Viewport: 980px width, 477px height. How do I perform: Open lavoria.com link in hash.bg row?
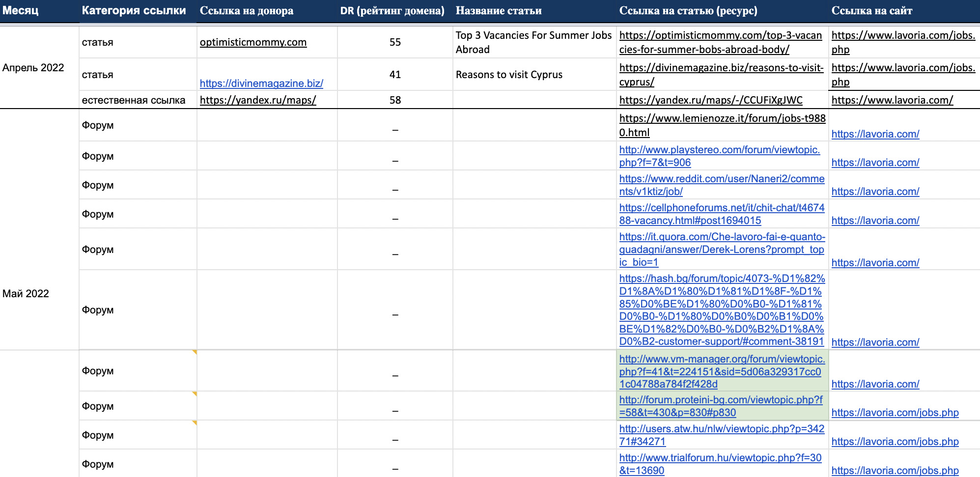pos(875,342)
